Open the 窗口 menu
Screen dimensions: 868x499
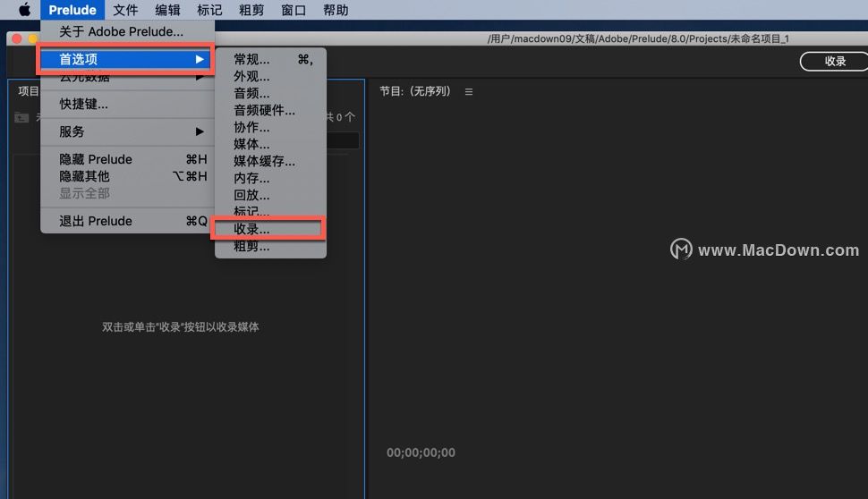pos(294,10)
